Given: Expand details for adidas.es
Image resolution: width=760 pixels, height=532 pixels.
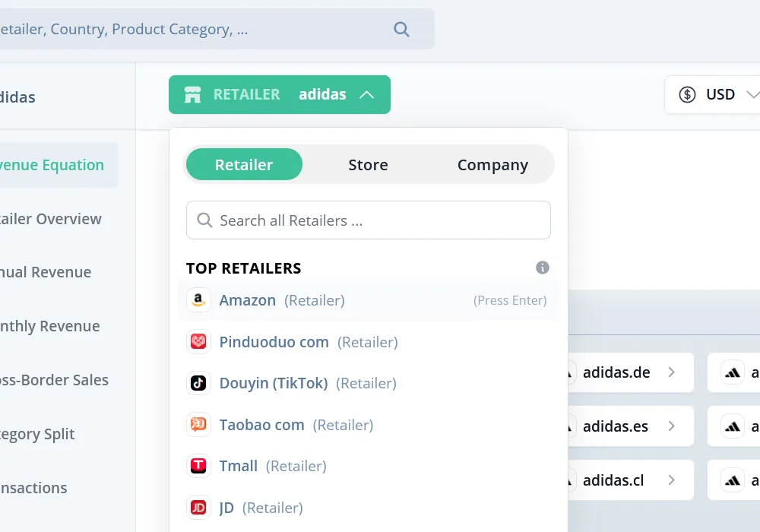Looking at the screenshot, I should pos(671,426).
